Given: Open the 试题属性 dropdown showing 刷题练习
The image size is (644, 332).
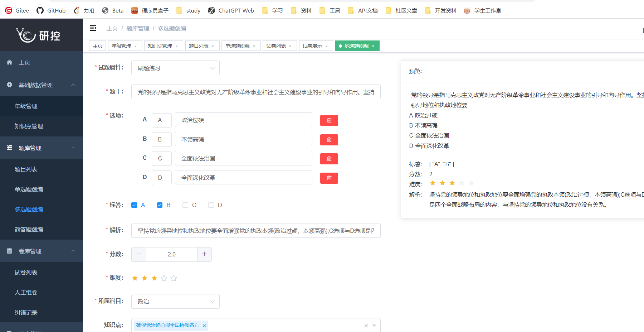Looking at the screenshot, I should [x=175, y=68].
